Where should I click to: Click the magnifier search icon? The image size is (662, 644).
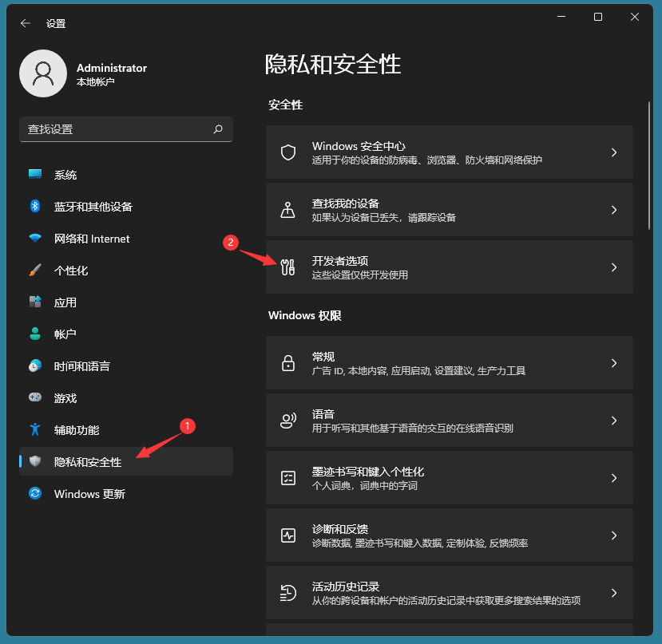click(x=218, y=128)
